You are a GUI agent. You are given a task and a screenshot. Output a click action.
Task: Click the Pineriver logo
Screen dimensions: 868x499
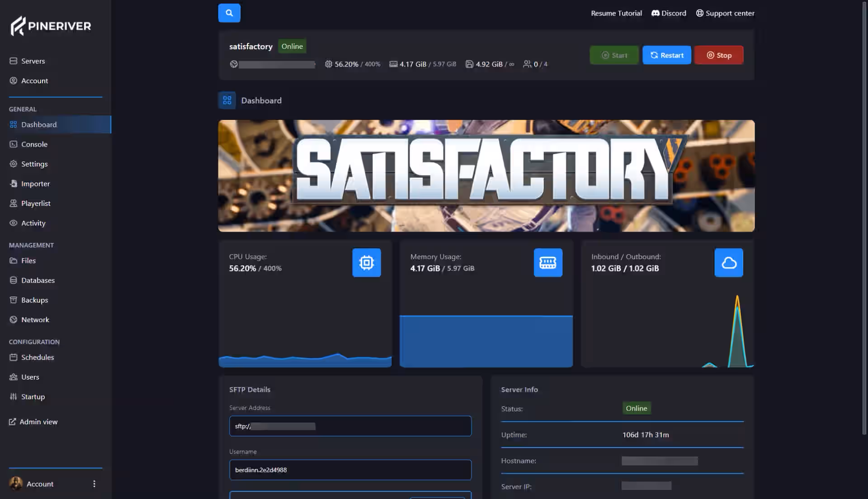[x=51, y=26]
